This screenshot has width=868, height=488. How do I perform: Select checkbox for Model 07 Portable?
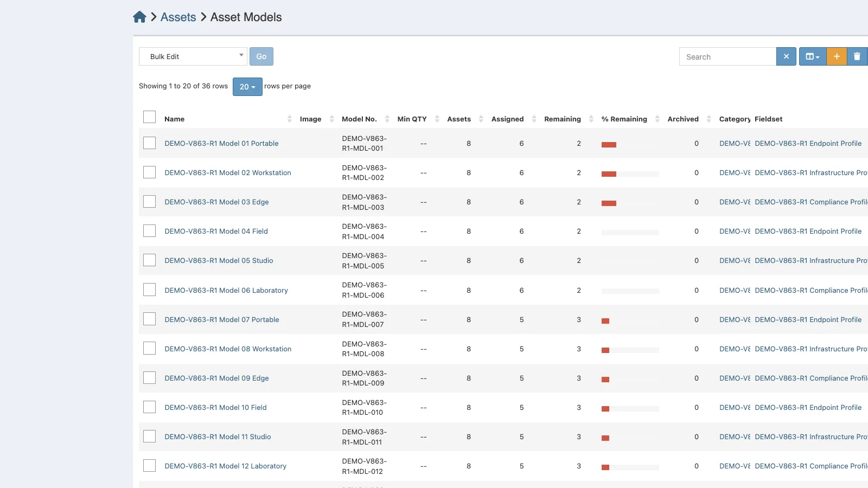click(149, 319)
